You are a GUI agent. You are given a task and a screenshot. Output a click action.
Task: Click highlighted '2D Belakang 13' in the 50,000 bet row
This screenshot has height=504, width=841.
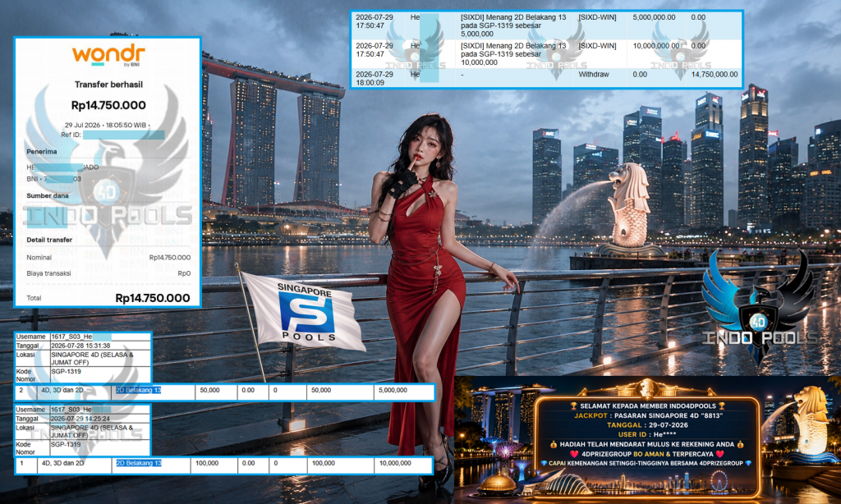(x=138, y=391)
